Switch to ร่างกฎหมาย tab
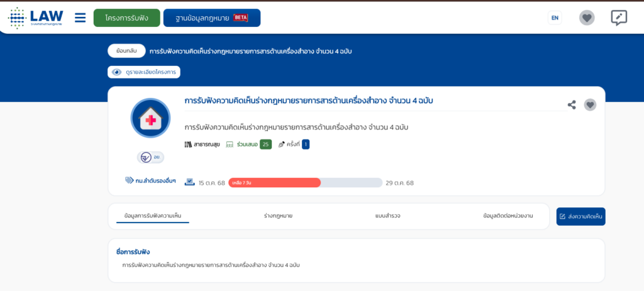 click(x=278, y=216)
